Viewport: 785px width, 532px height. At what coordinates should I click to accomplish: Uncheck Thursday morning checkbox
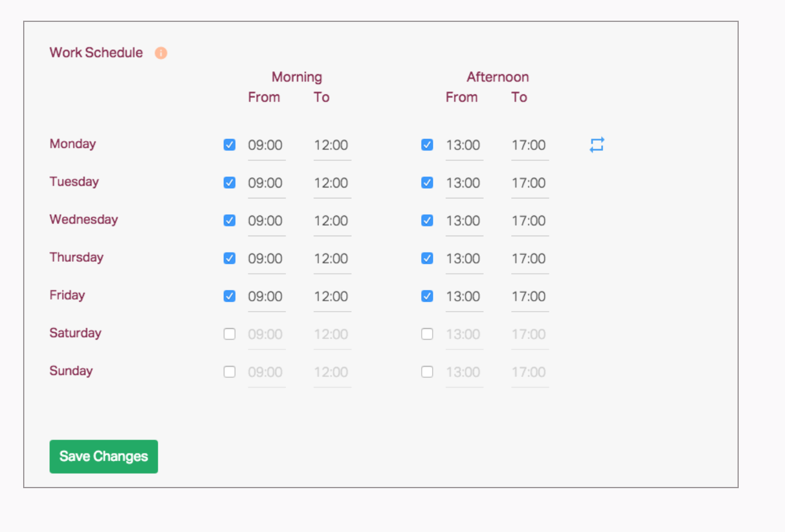click(229, 258)
